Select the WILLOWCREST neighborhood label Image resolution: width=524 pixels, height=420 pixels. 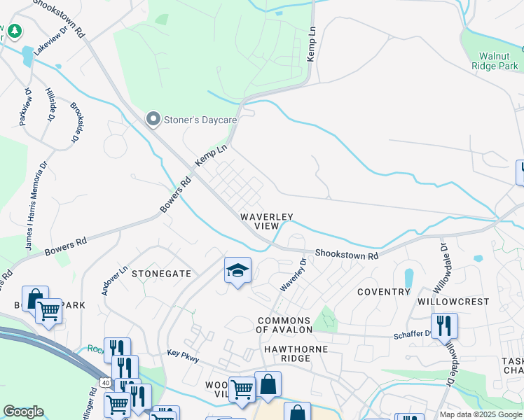453,302
